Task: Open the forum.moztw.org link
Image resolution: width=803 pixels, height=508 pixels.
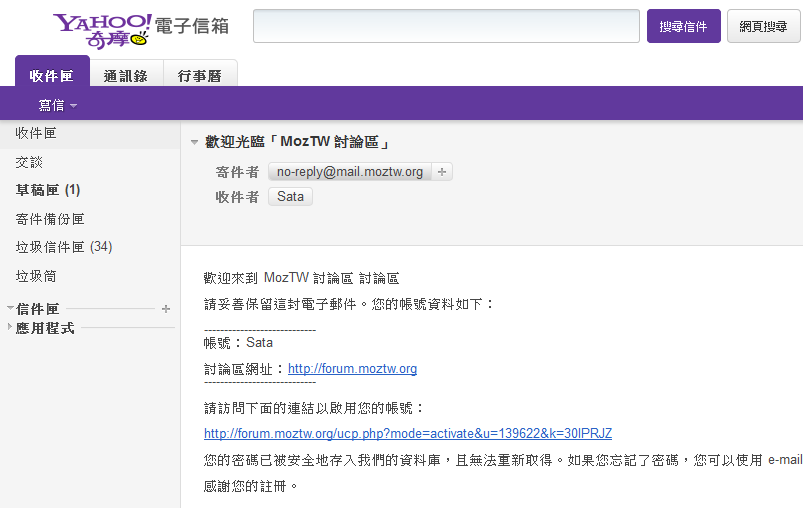Action: point(352,369)
